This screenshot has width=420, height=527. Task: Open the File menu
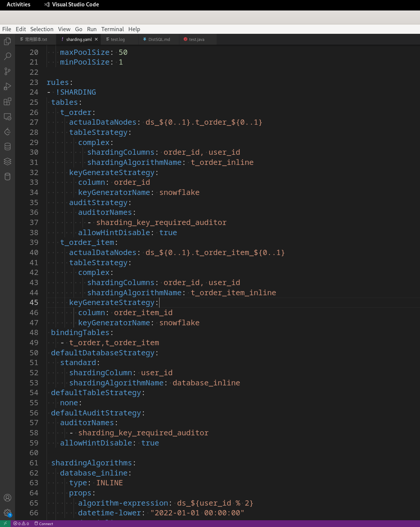click(x=7, y=29)
